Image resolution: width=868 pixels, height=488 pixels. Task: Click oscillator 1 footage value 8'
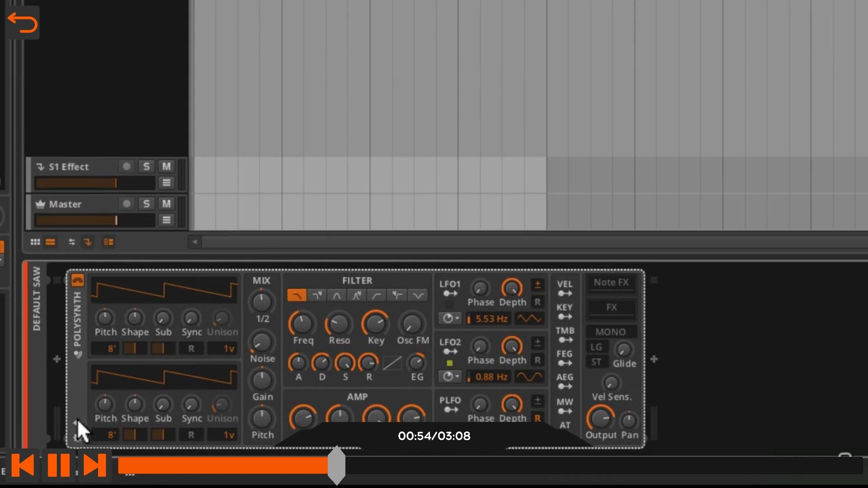tap(105, 348)
